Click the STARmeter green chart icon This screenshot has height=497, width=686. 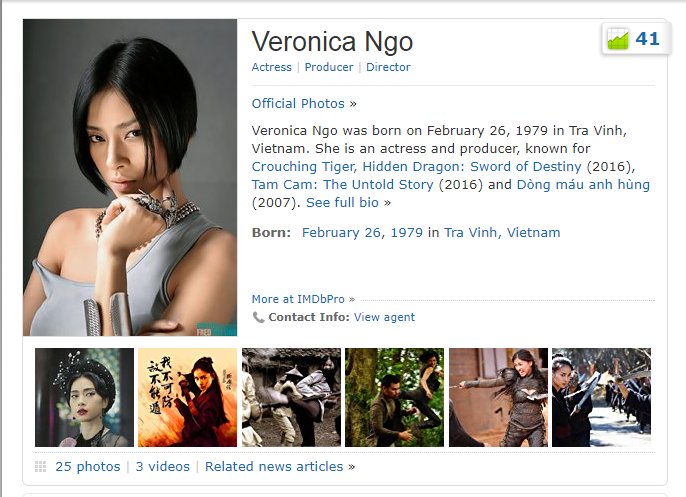click(x=619, y=40)
